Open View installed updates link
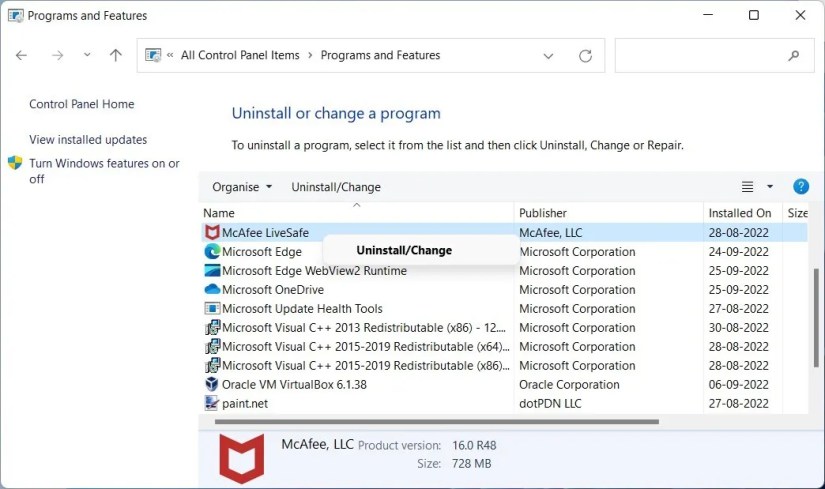This screenshot has width=825, height=489. 88,139
